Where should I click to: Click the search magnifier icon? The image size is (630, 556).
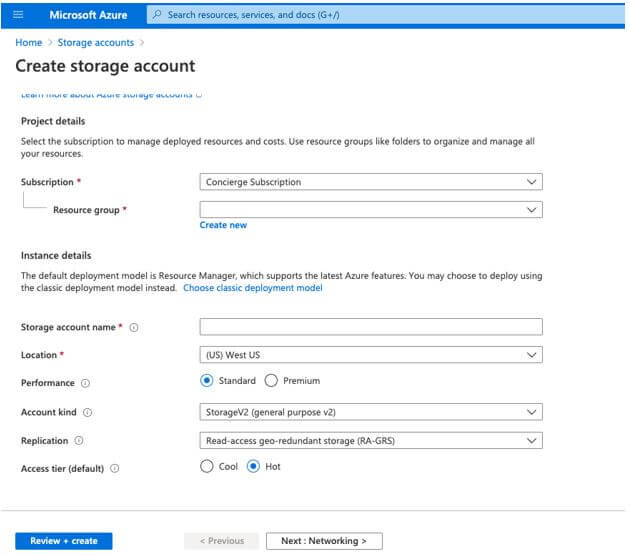[159, 15]
